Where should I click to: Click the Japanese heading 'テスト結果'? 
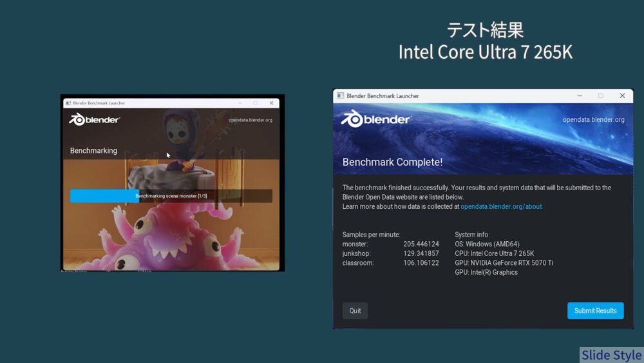(x=485, y=30)
